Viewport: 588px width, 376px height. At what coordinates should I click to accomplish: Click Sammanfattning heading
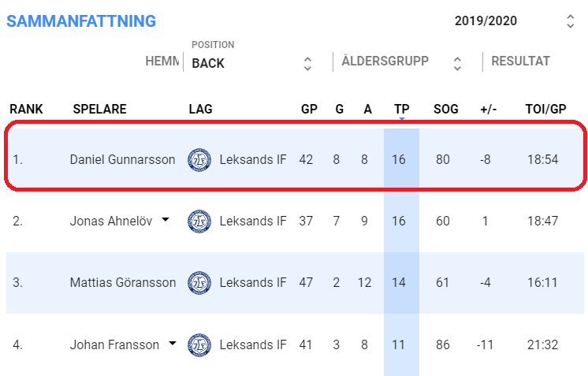tap(81, 21)
